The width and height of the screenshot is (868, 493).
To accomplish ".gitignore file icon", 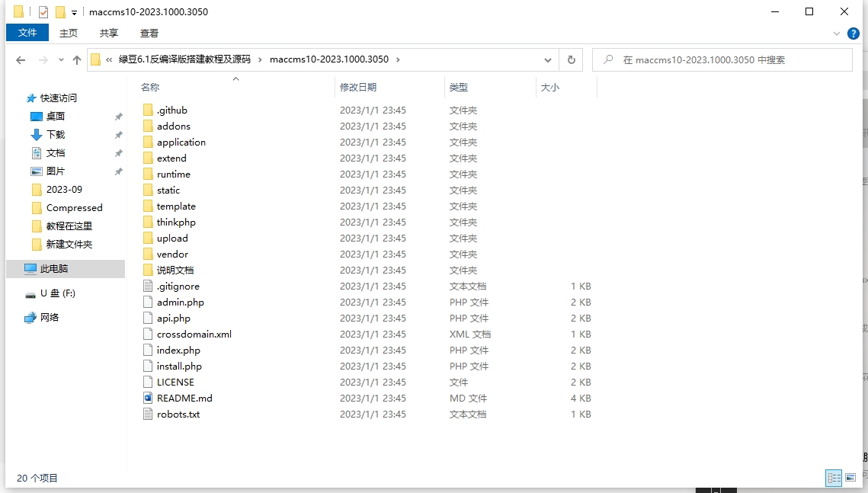I will [148, 286].
